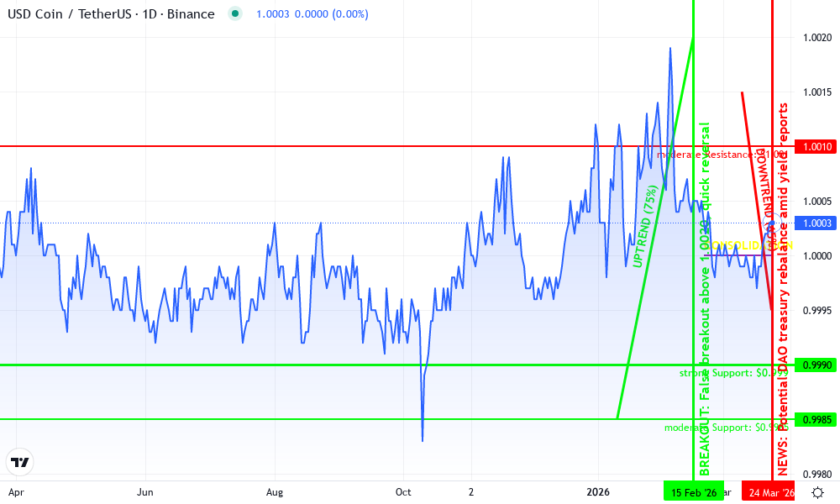The width and height of the screenshot is (840, 504).
Task: Open chart settings gear icon
Action: coord(817,492)
